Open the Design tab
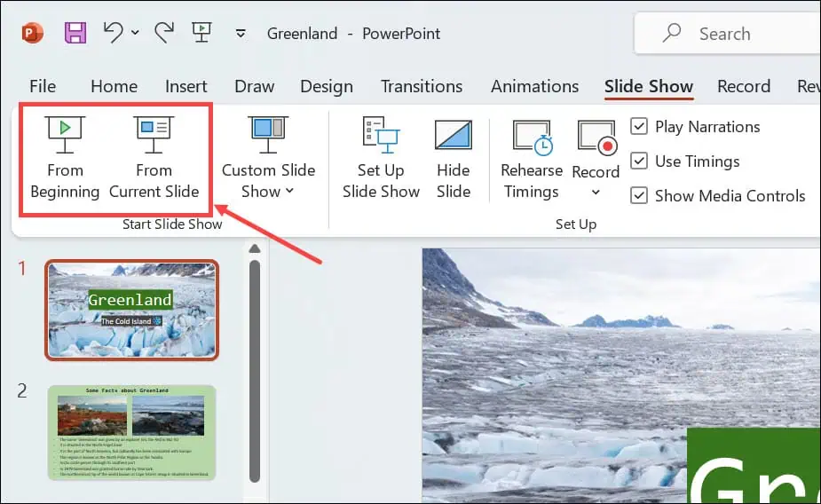821x504 pixels. click(x=327, y=86)
